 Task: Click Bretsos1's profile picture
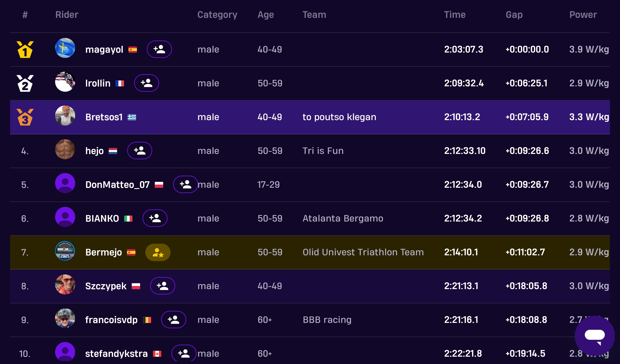65,116
